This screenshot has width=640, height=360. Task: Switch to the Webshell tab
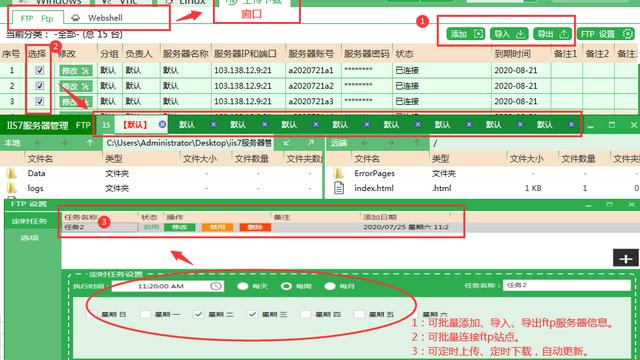click(97, 18)
